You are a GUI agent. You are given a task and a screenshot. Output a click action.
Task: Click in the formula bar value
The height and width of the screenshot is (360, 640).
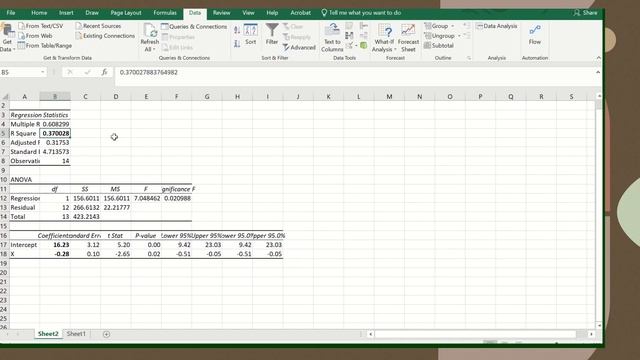(149, 72)
